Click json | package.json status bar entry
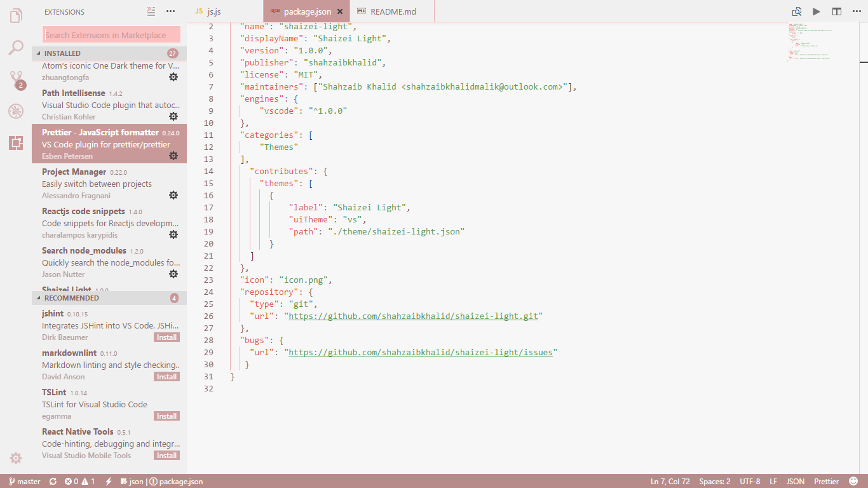This screenshot has height=488, width=868. (x=161, y=482)
